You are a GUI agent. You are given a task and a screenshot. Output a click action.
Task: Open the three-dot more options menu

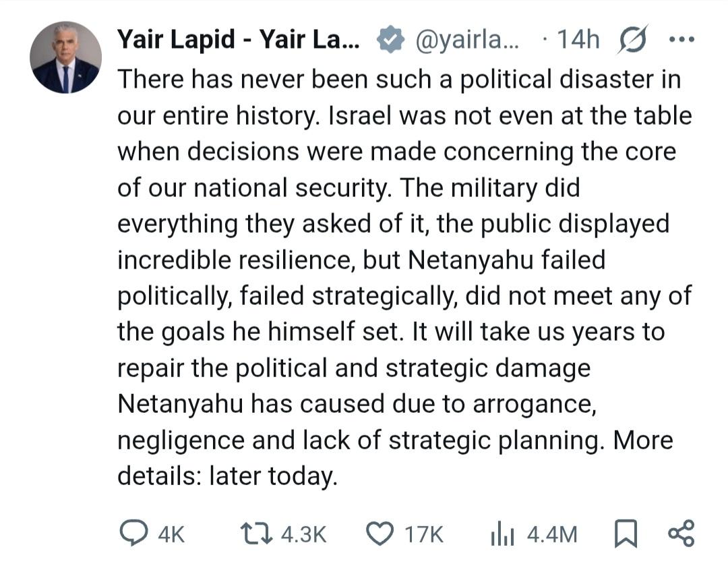[x=680, y=40]
